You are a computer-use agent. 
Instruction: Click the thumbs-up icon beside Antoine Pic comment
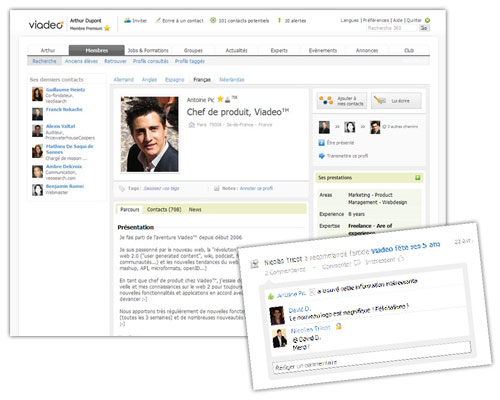(x=270, y=296)
